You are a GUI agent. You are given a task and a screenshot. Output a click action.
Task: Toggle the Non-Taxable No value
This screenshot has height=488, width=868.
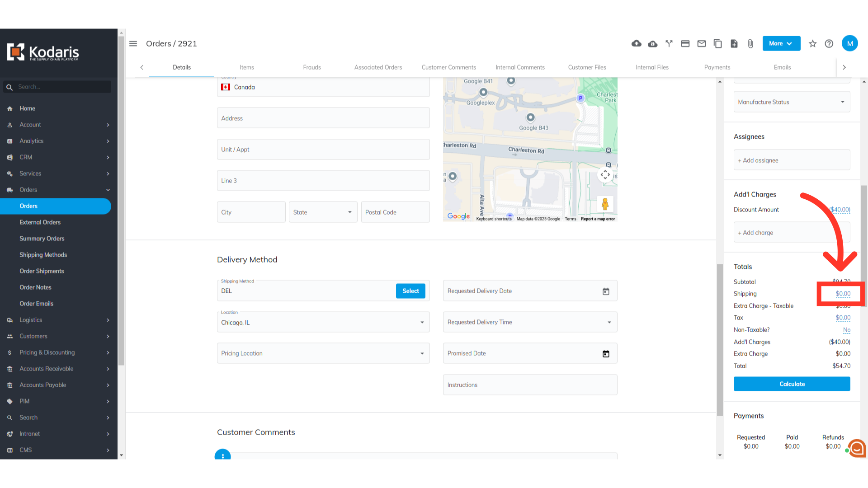(846, 330)
